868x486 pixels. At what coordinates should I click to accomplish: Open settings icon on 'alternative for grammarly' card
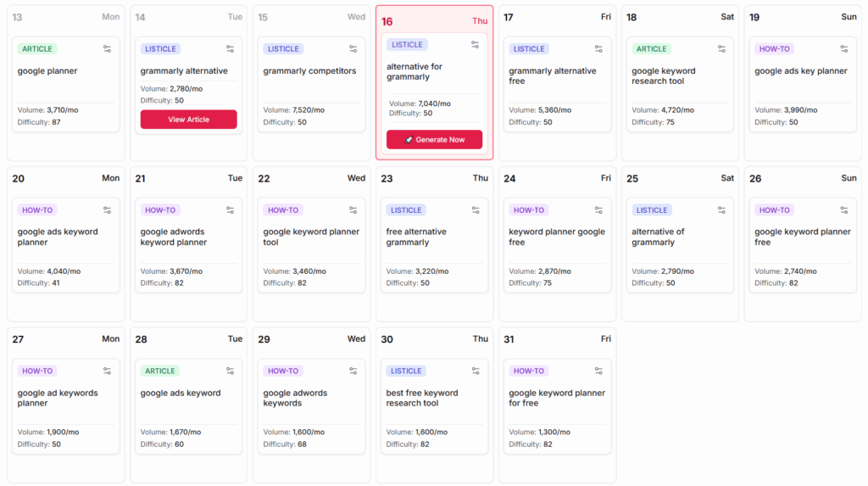pyautogui.click(x=476, y=44)
